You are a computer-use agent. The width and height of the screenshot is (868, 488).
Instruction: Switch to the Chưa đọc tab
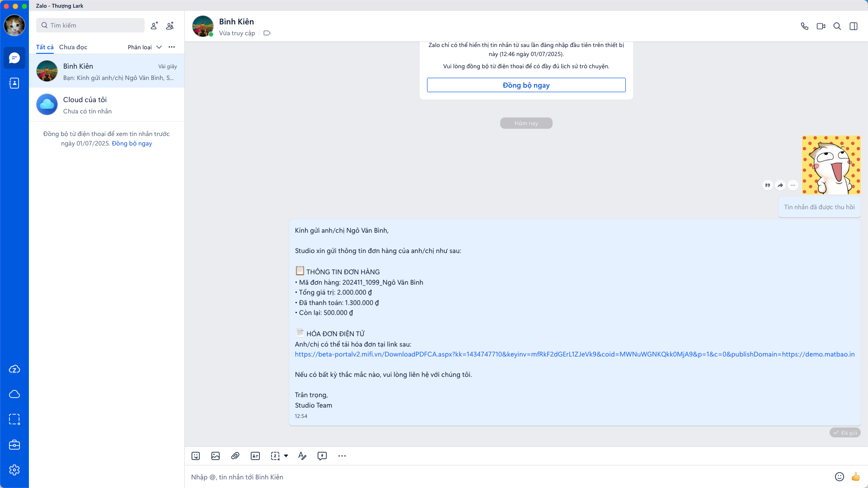tap(73, 47)
